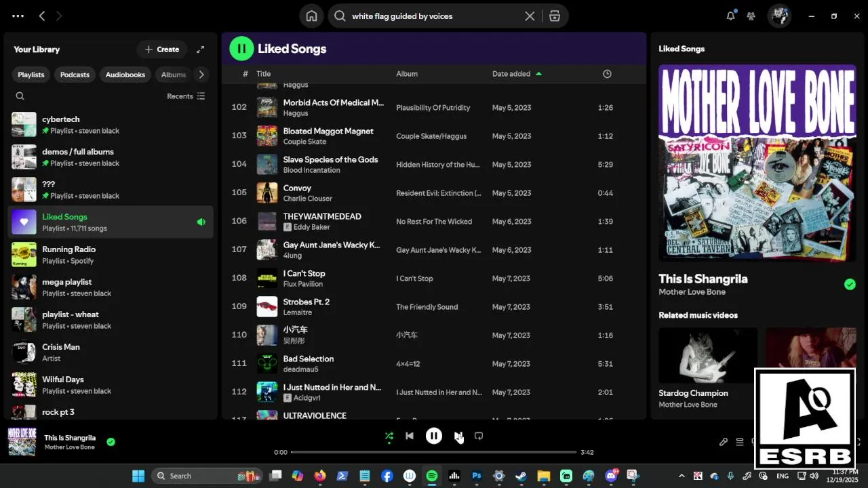Skip to the next track
Screen dimensions: 868x488
(x=458, y=436)
